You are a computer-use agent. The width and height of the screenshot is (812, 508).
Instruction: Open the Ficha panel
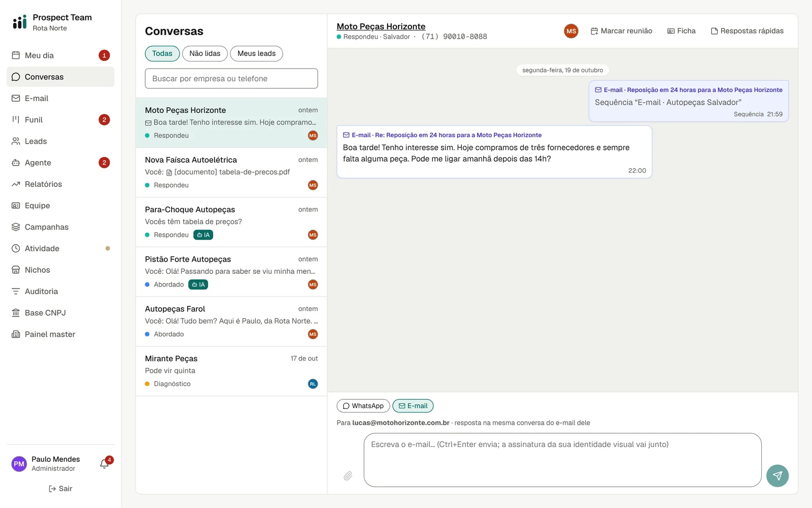tap(681, 31)
